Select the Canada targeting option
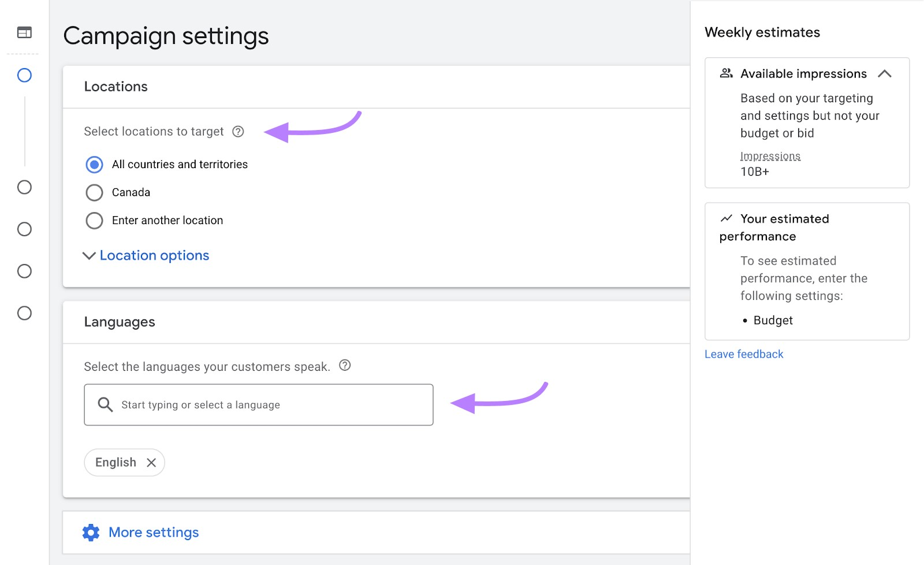The image size is (924, 565). (x=94, y=192)
